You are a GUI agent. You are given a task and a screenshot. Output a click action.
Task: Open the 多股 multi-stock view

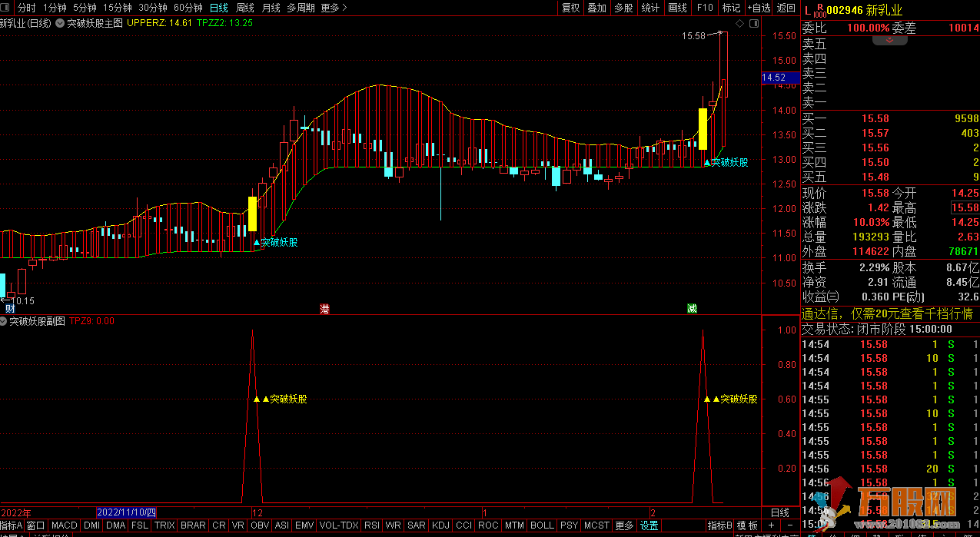click(x=623, y=8)
